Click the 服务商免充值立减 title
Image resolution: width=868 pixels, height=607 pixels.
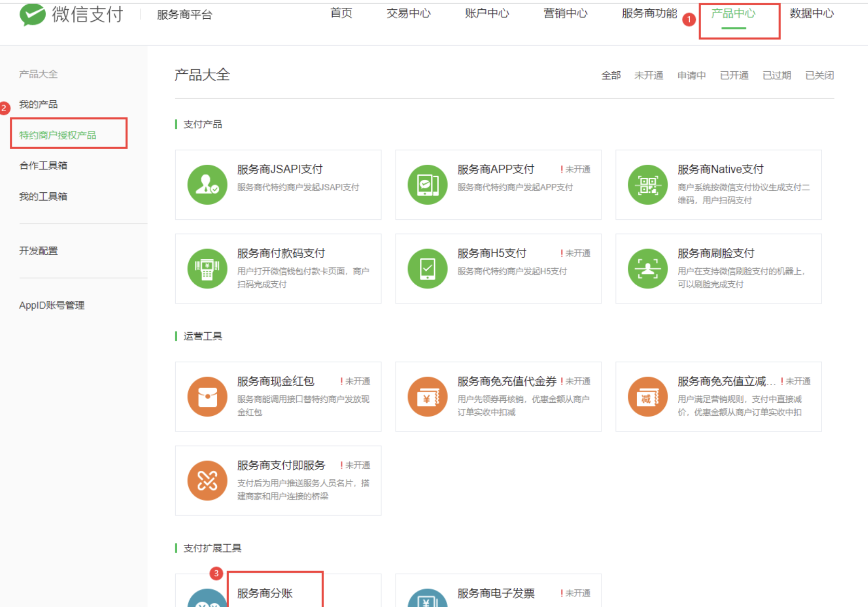tap(726, 381)
